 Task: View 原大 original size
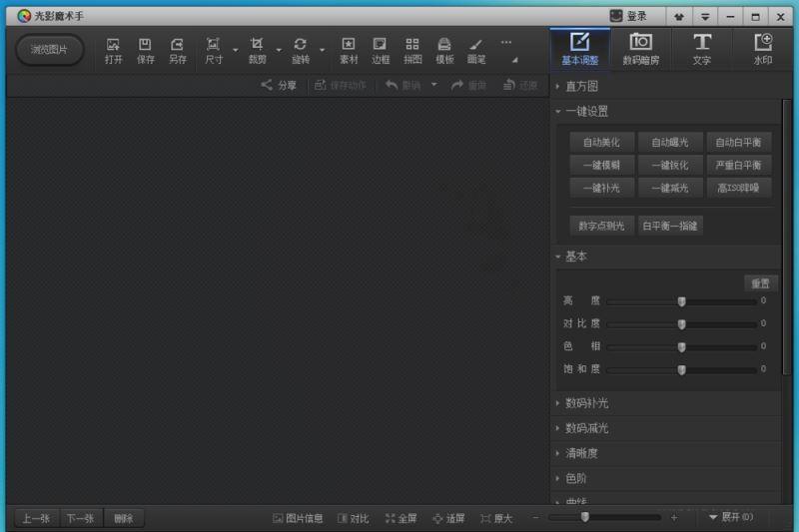(495, 518)
